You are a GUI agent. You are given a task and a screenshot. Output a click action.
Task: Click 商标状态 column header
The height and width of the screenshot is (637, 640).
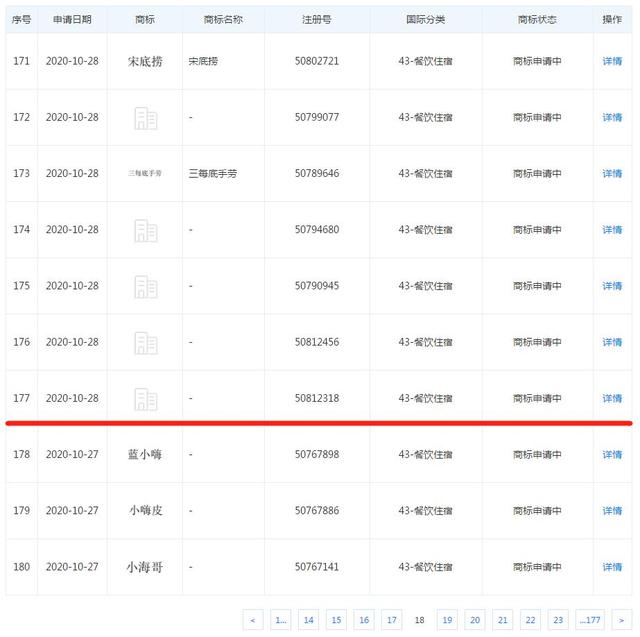point(537,20)
